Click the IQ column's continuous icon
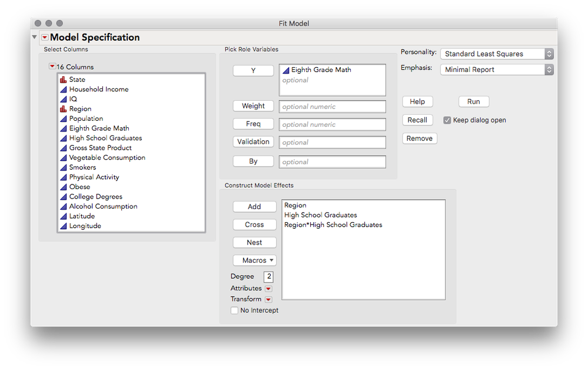This screenshot has width=588, height=370. tap(64, 99)
